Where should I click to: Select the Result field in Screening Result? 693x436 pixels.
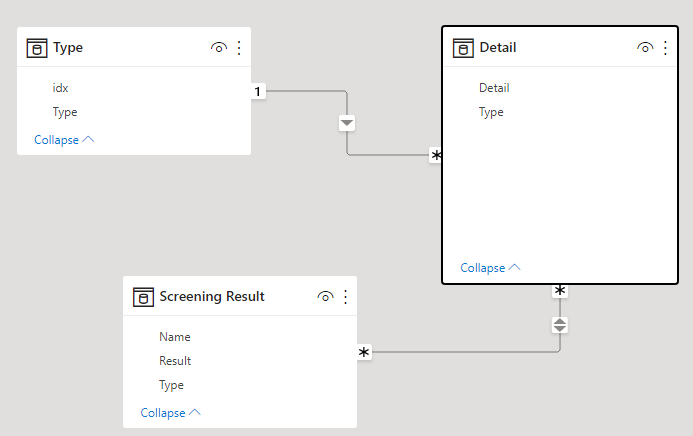(x=175, y=361)
